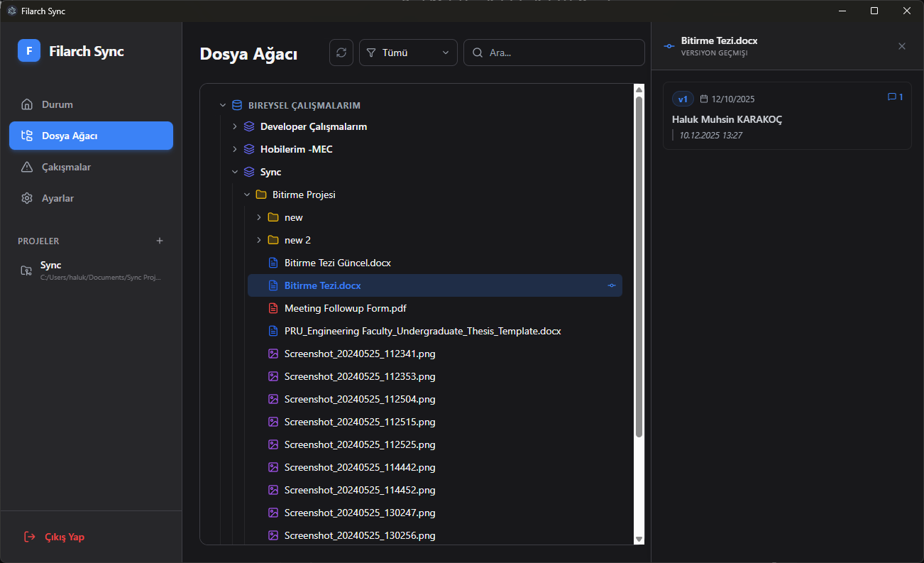Screen dimensions: 924x563
Task: Select the v1 version badge
Action: (683, 99)
